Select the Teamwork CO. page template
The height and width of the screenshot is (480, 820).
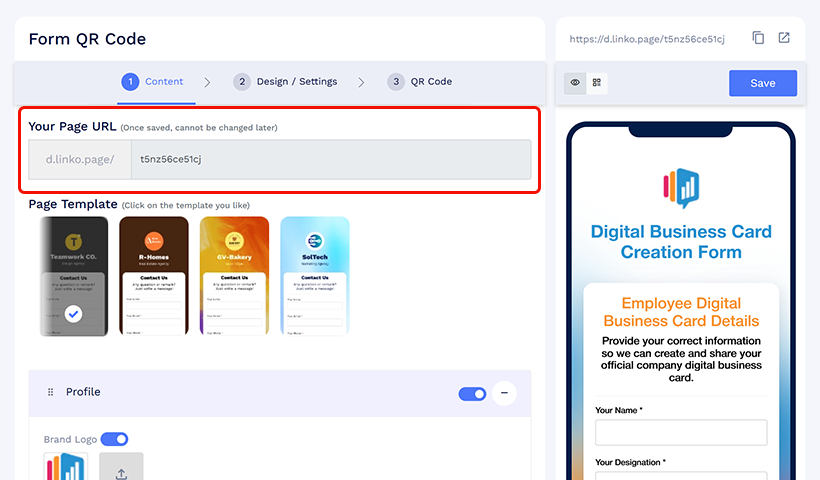pos(74,275)
